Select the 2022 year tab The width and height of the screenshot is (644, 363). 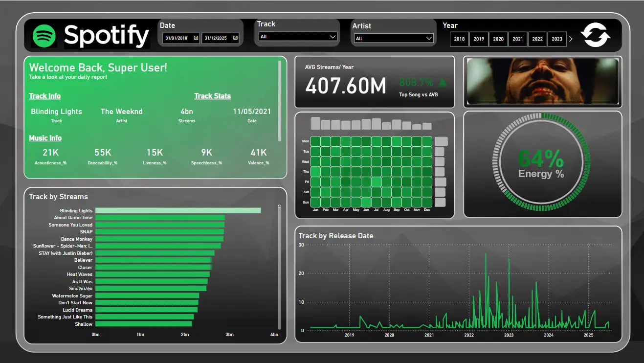pos(537,39)
